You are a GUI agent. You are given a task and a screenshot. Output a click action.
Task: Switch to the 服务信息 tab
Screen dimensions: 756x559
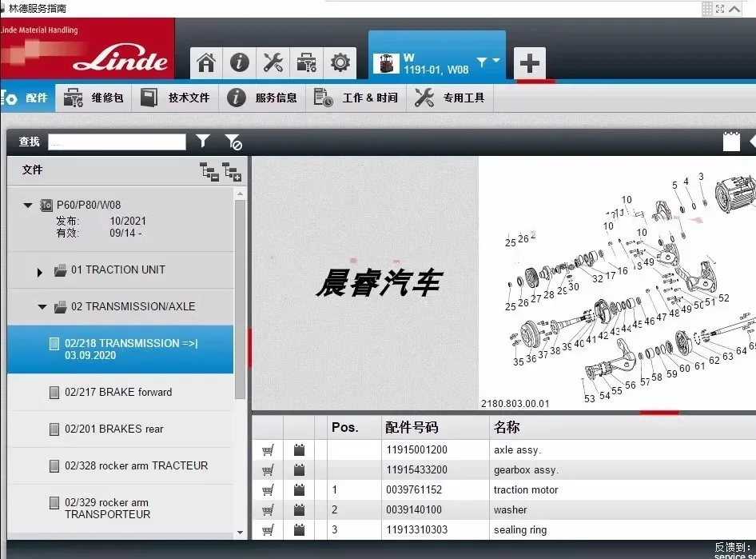262,98
